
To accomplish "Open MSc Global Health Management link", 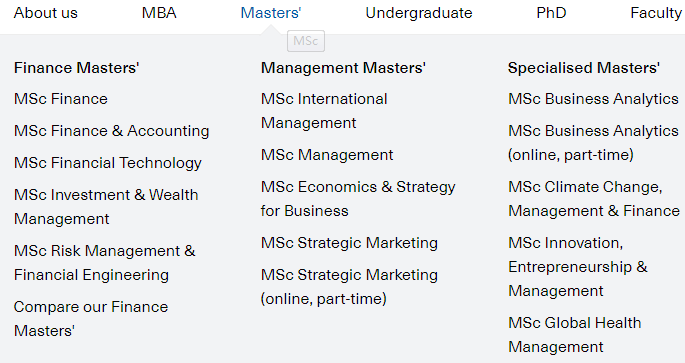I will 575,335.
